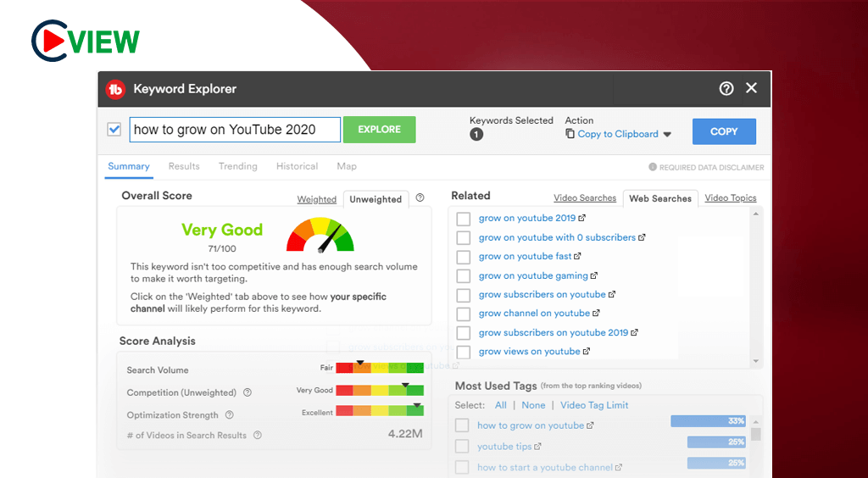The width and height of the screenshot is (868, 478).
Task: Open the help question mark icon
Action: coord(726,88)
